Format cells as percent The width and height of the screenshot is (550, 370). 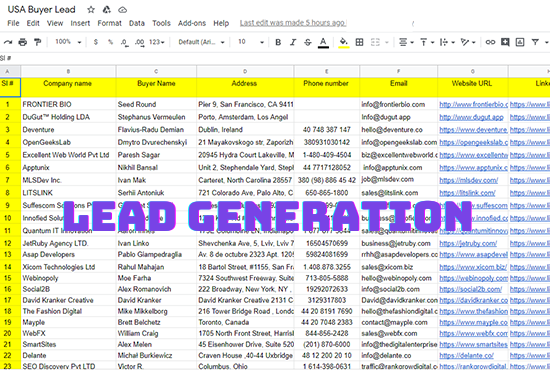(x=110, y=42)
